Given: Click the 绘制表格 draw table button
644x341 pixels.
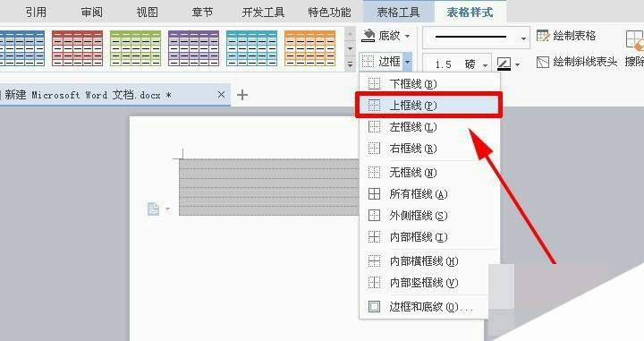Looking at the screenshot, I should 566,36.
